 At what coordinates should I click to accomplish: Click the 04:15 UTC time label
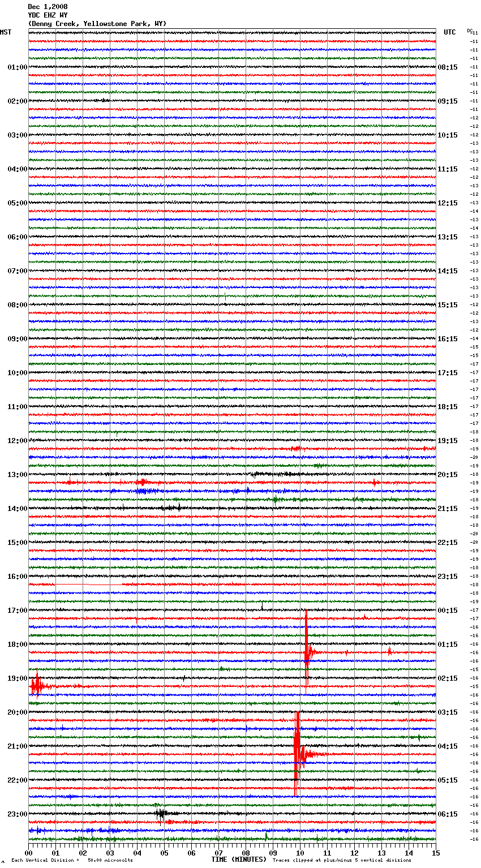(448, 746)
